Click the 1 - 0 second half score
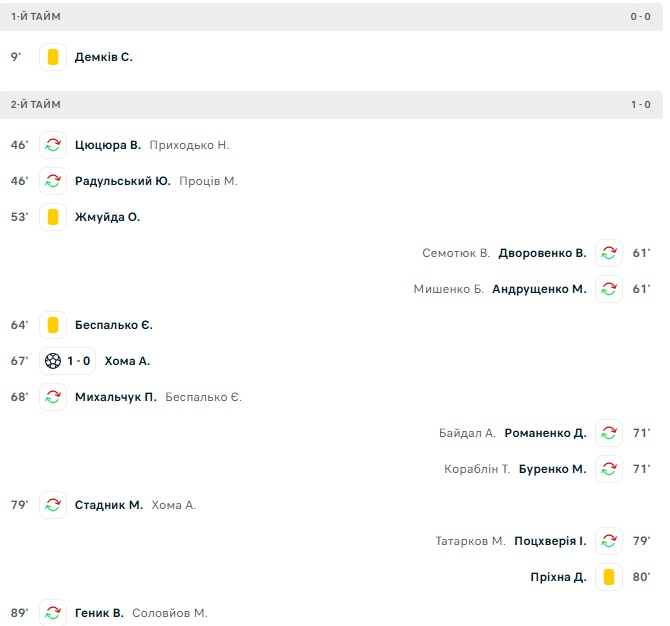 pyautogui.click(x=640, y=104)
